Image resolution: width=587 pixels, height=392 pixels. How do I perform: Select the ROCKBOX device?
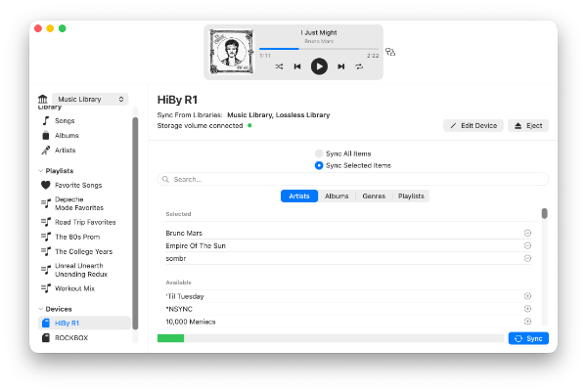[x=71, y=338]
